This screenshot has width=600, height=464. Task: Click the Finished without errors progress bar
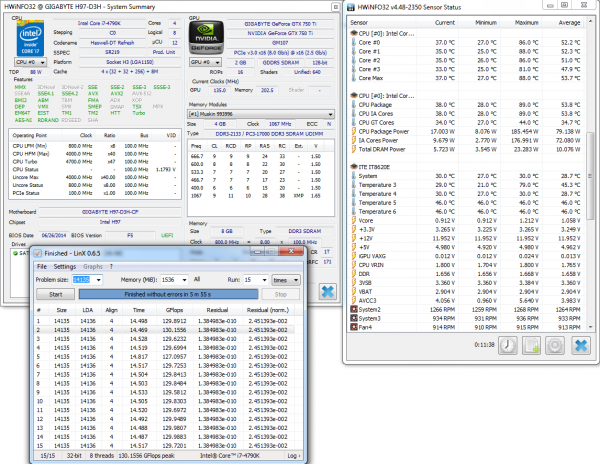click(168, 294)
